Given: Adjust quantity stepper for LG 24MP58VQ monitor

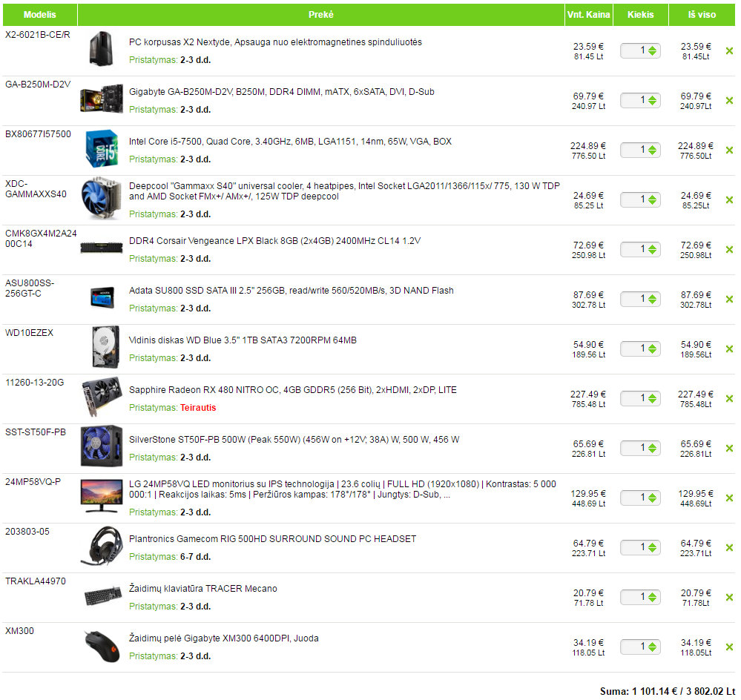Looking at the screenshot, I should [x=652, y=498].
